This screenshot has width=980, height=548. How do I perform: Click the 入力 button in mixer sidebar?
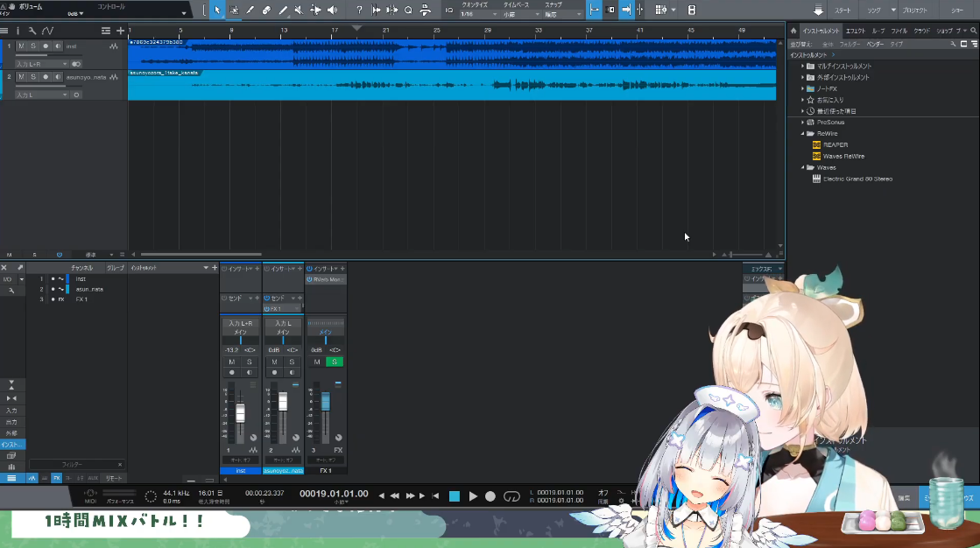point(11,411)
